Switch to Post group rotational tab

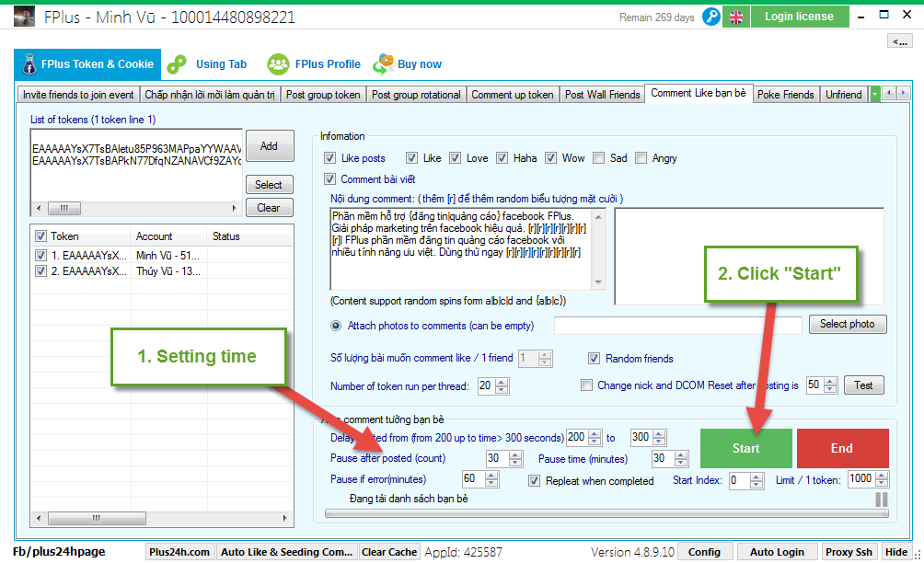(416, 94)
